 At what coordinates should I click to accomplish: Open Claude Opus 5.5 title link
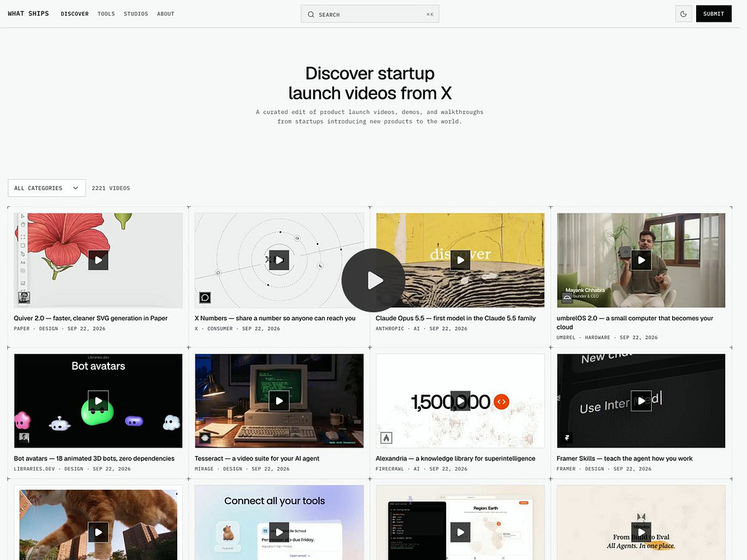(456, 318)
